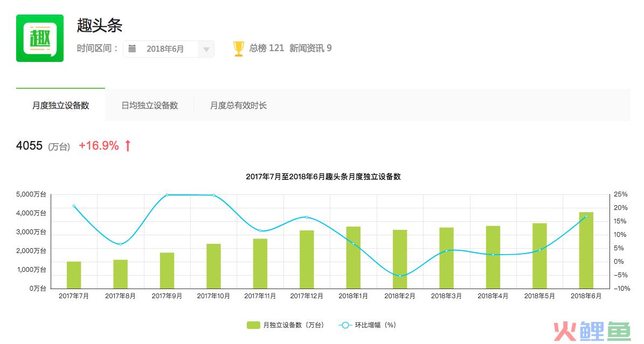Click the 25% right axis label
The width and height of the screenshot is (644, 344).
[x=621, y=194]
